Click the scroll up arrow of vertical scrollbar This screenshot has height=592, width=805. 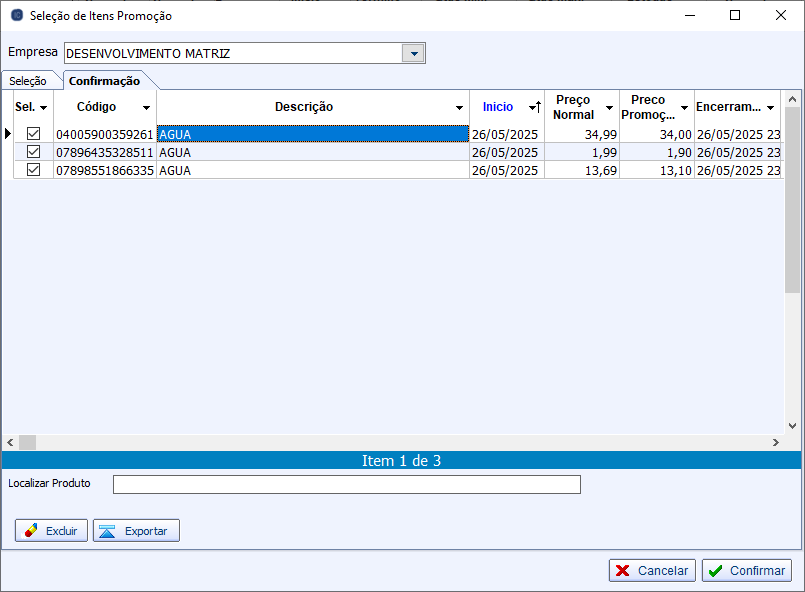[792, 99]
